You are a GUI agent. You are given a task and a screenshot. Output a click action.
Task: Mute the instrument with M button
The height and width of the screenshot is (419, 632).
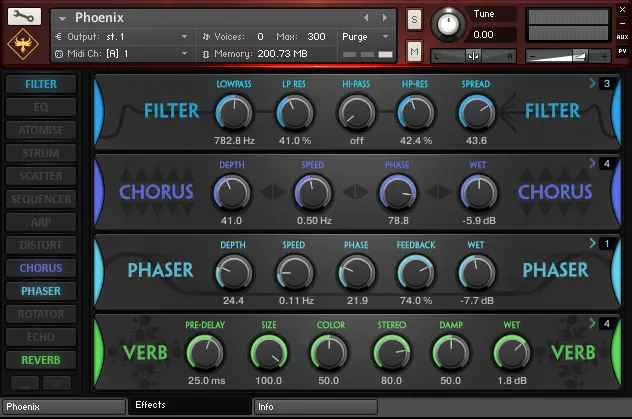click(414, 51)
